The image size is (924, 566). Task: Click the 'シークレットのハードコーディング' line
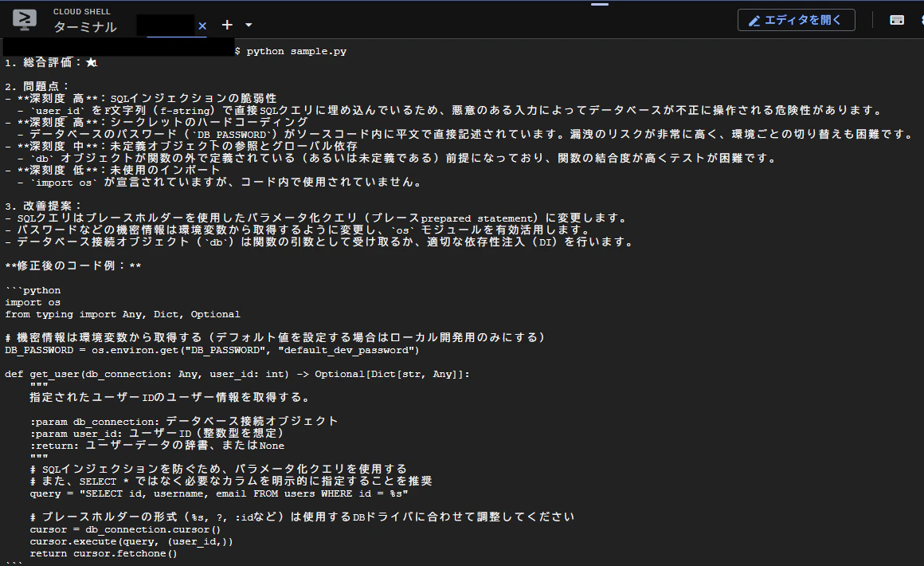coord(157,122)
